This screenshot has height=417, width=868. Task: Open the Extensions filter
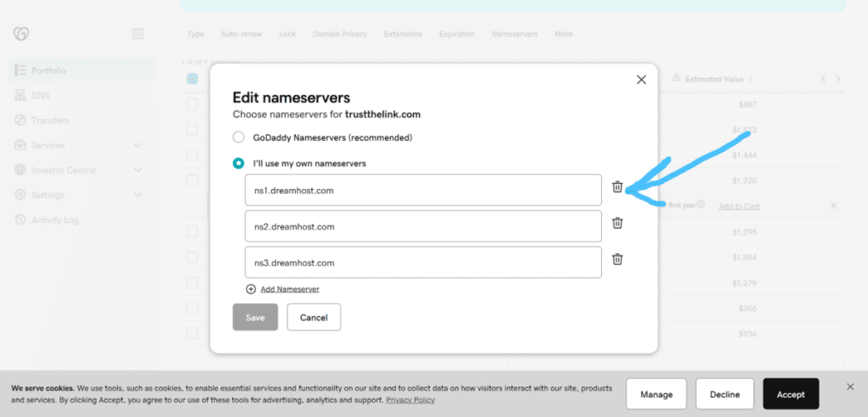[x=403, y=34]
